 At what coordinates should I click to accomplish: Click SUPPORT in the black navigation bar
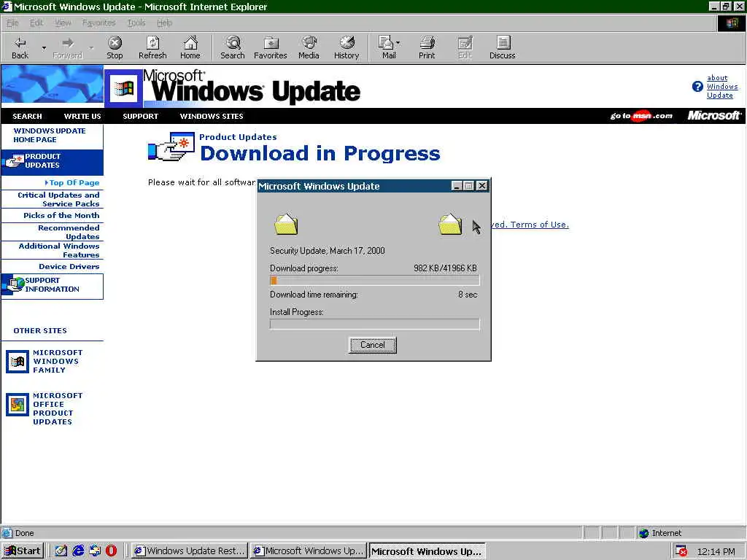[141, 116]
